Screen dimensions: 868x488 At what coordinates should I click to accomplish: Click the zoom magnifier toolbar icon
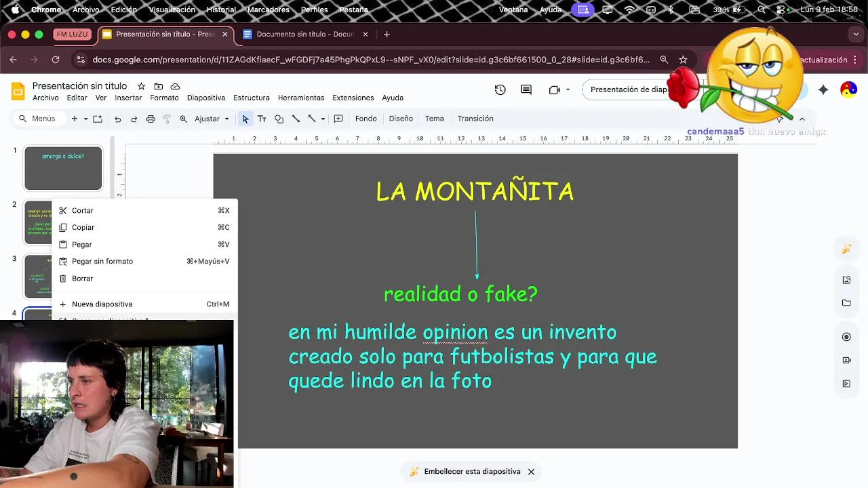click(x=183, y=119)
